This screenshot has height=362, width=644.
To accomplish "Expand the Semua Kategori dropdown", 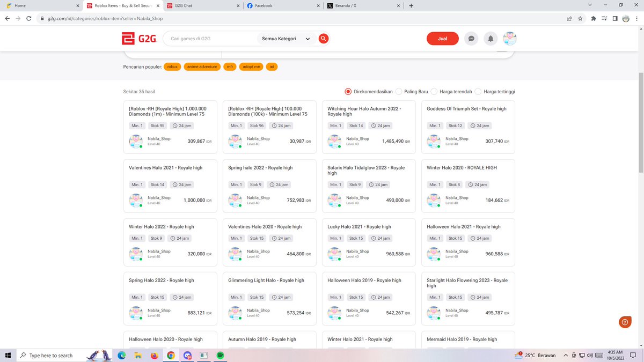I will pyautogui.click(x=286, y=39).
